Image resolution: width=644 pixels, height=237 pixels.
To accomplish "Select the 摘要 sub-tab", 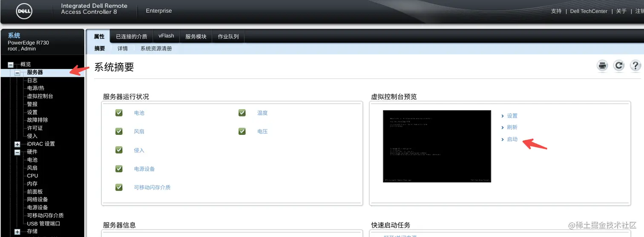I will (100, 49).
